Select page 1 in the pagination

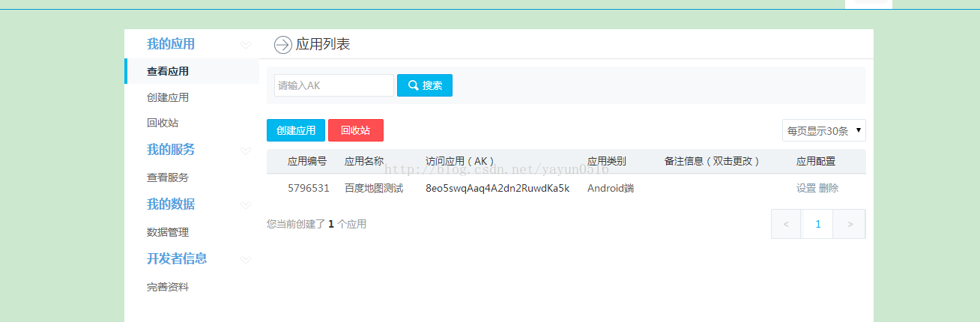coord(817,224)
